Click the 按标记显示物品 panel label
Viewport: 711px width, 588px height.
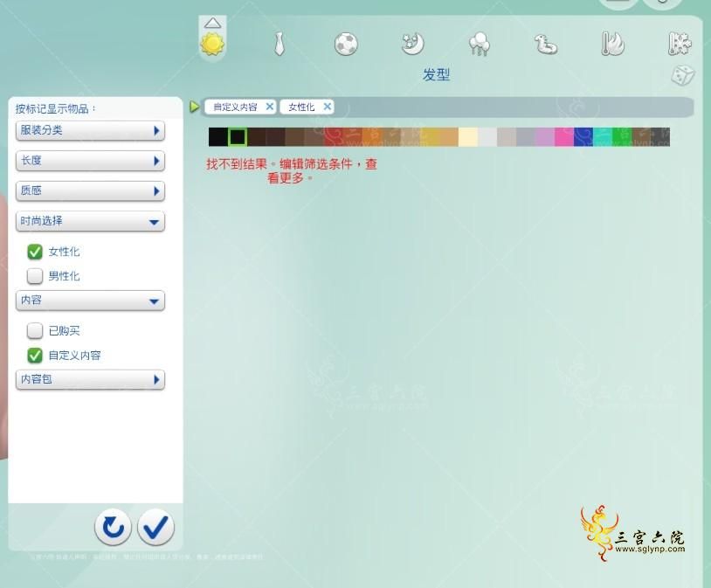55,109
